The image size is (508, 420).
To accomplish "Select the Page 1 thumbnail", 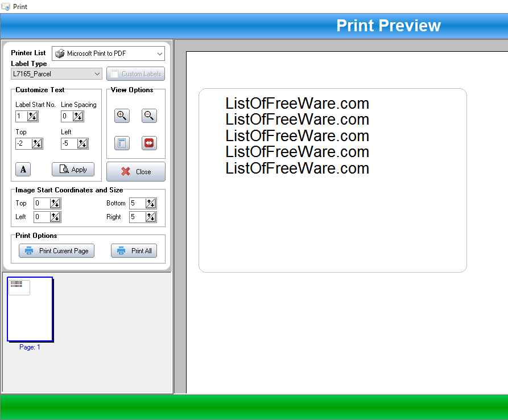I will 30,309.
